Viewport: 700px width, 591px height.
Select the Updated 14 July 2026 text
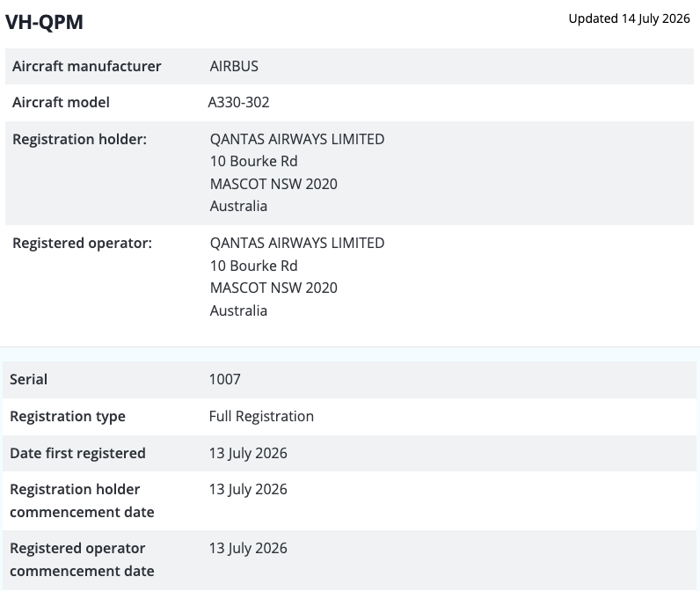coord(629,18)
